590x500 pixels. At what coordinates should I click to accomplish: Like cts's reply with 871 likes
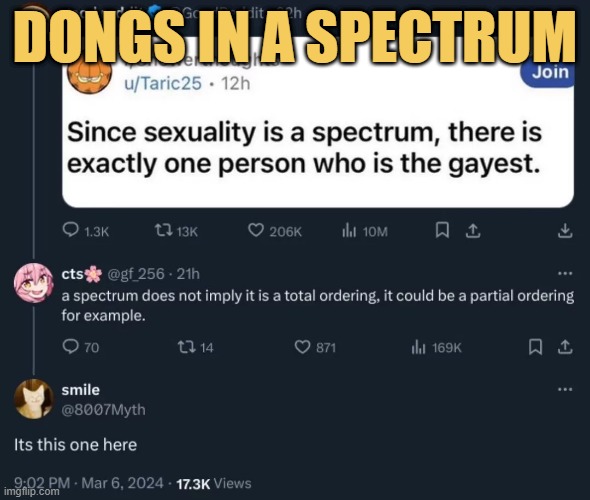315,347
